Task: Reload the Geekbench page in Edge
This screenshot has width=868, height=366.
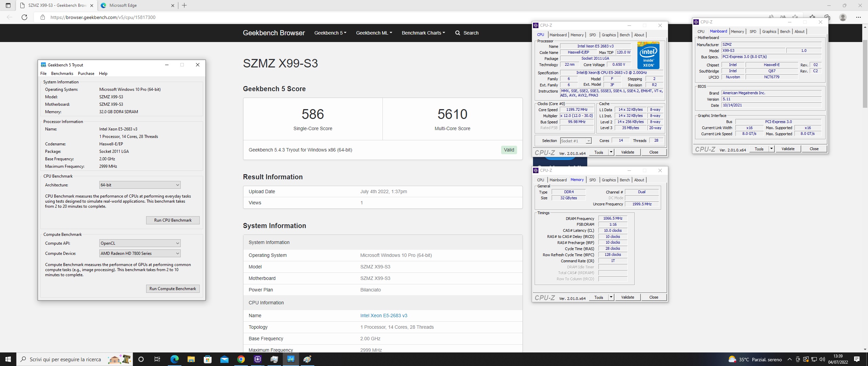Action: [x=24, y=17]
